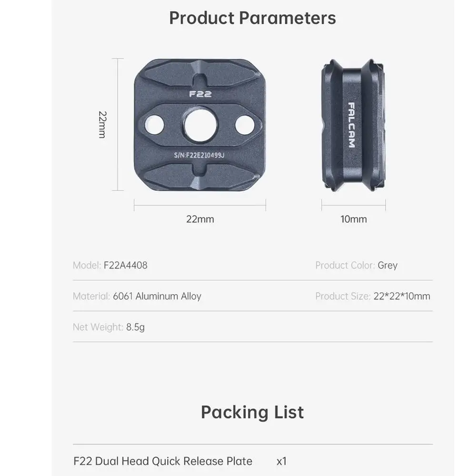
Task: Click the Product Parameters heading
Action: 252,18
